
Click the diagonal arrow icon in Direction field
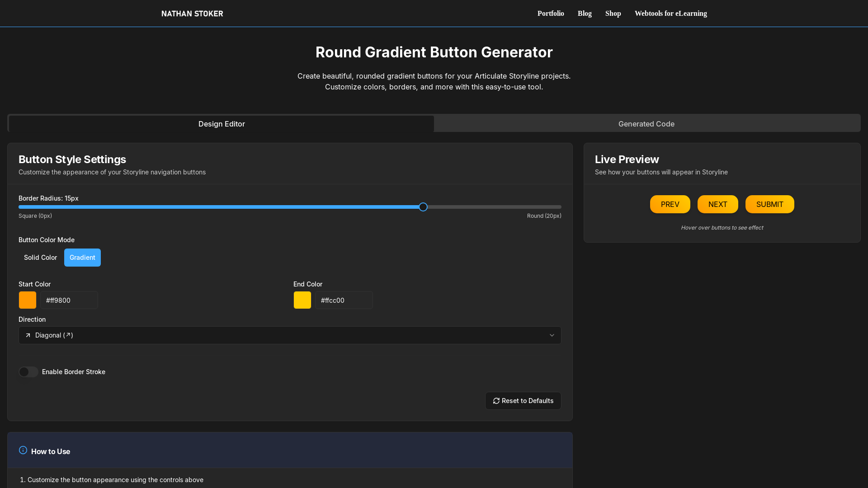pos(28,335)
